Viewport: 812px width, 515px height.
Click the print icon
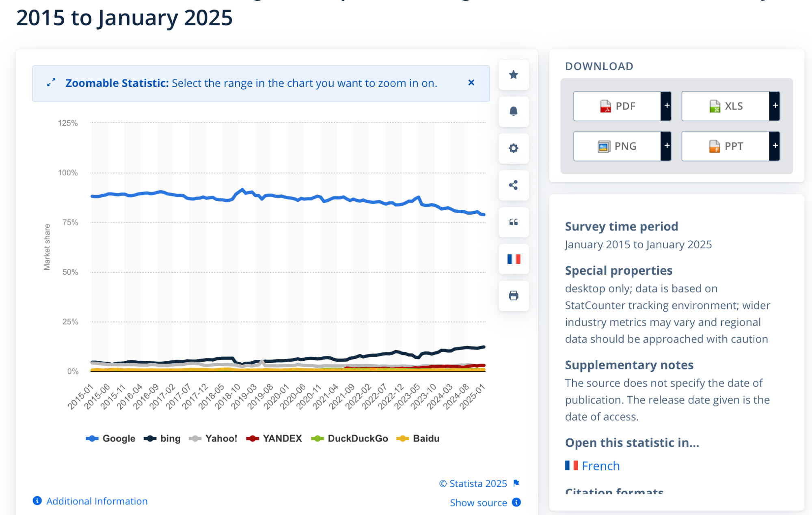coord(513,295)
